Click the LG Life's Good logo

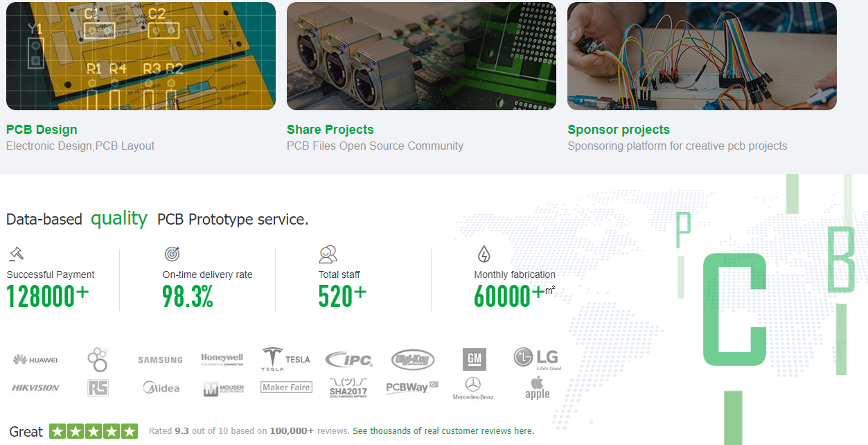[x=537, y=359]
